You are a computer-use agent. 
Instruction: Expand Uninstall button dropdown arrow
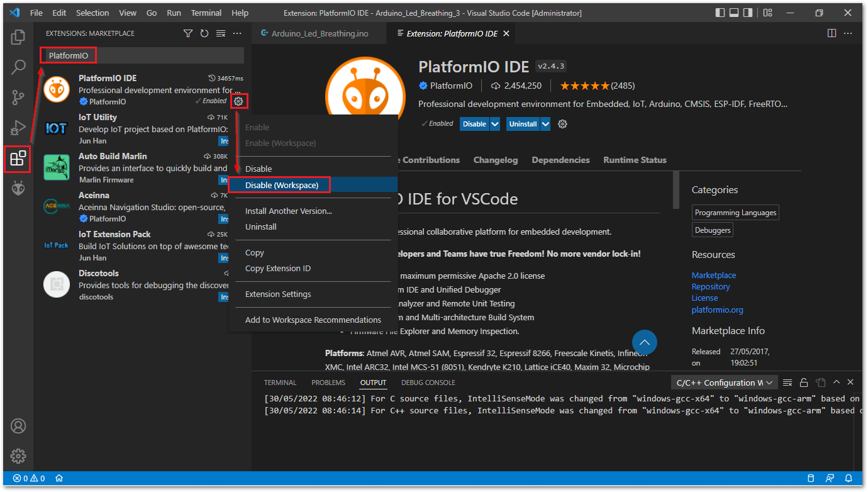(545, 124)
